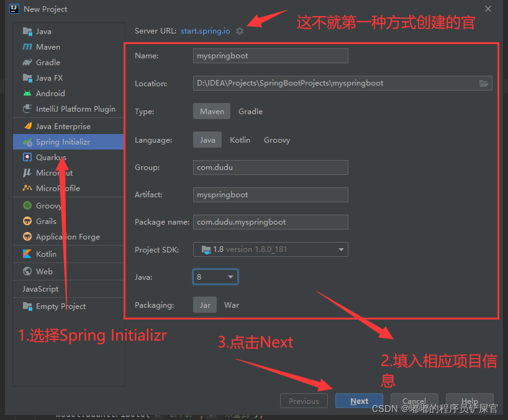Viewport: 508px width, 420px height.
Task: Close the New Project dialog
Action: coord(488,9)
